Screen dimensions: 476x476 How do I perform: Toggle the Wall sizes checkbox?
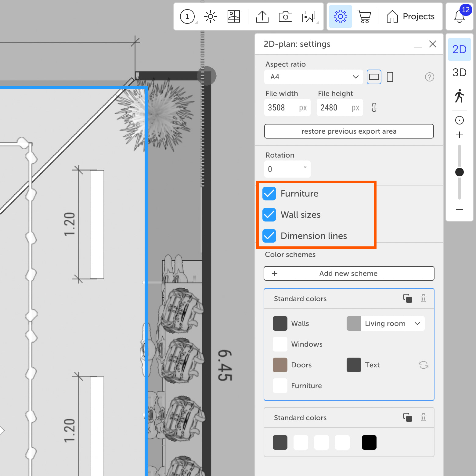click(x=269, y=215)
